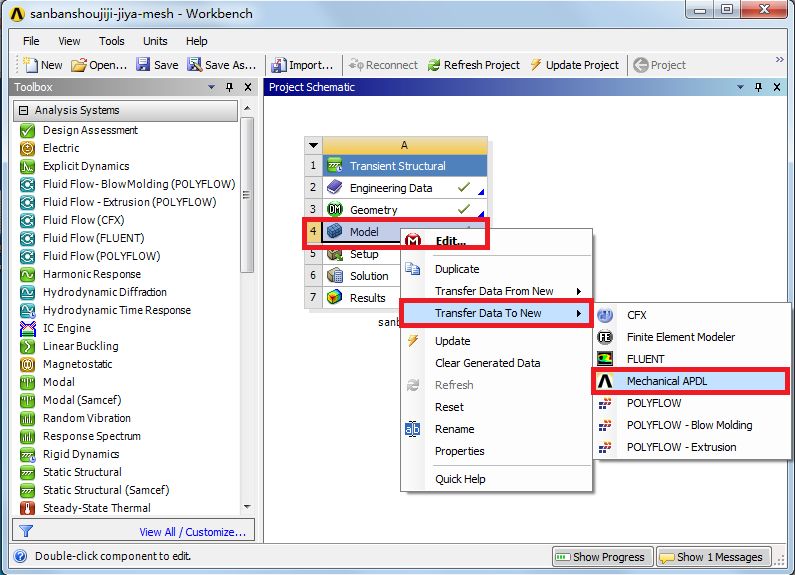This screenshot has width=795, height=575.
Task: Show more toolbar options chevron
Action: click(x=780, y=60)
